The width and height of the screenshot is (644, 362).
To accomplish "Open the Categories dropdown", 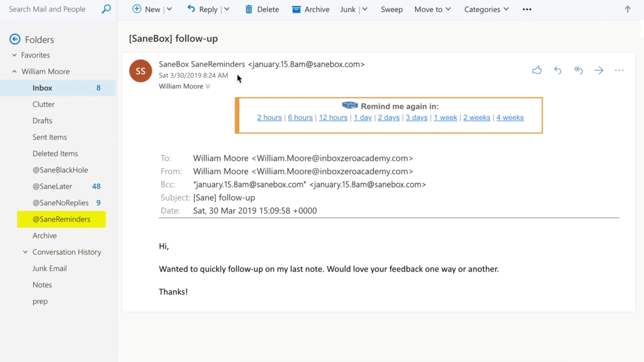I will tap(486, 9).
